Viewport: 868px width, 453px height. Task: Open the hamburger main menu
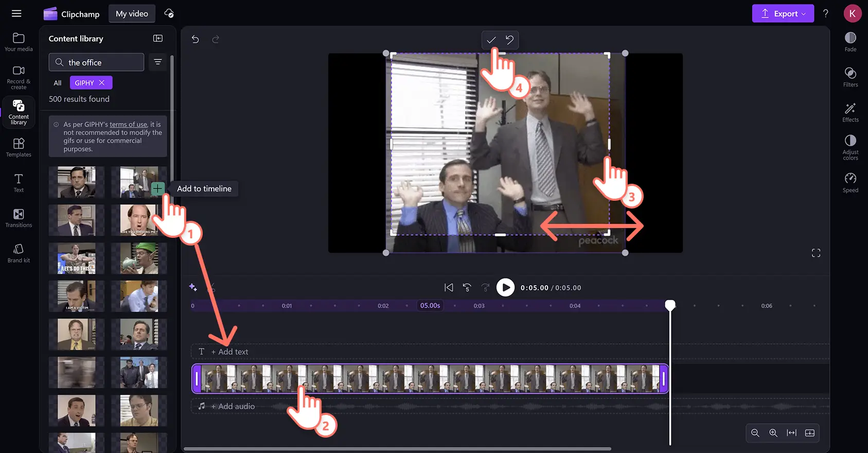16,13
